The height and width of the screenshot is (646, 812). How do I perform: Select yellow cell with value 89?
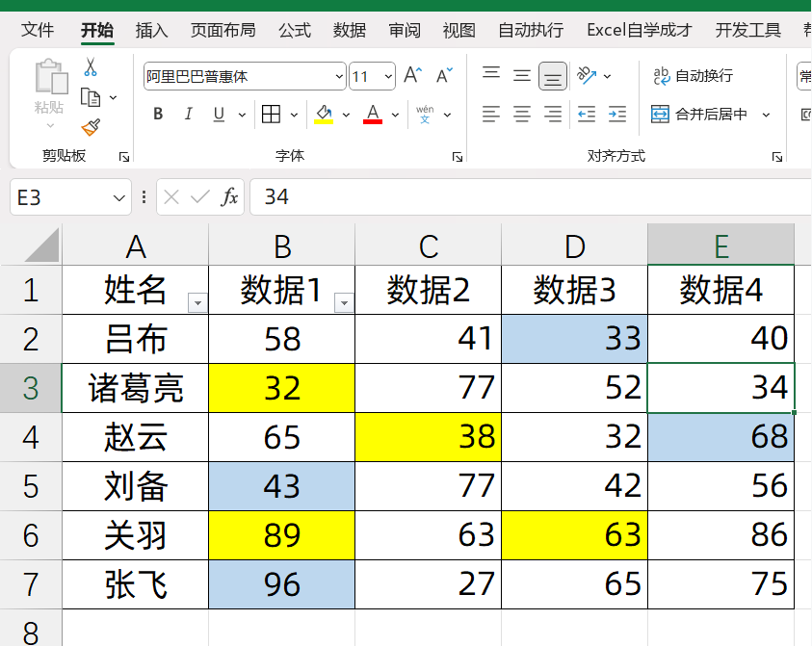point(281,535)
